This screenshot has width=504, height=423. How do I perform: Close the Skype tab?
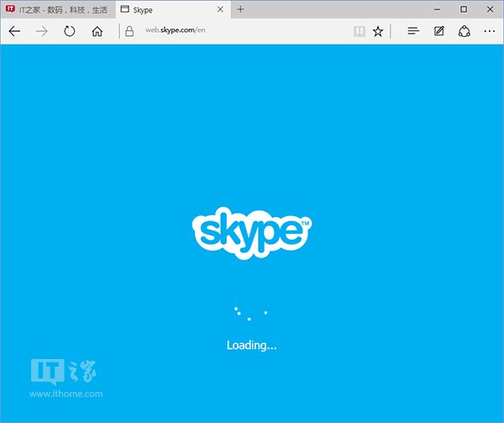coord(220,9)
